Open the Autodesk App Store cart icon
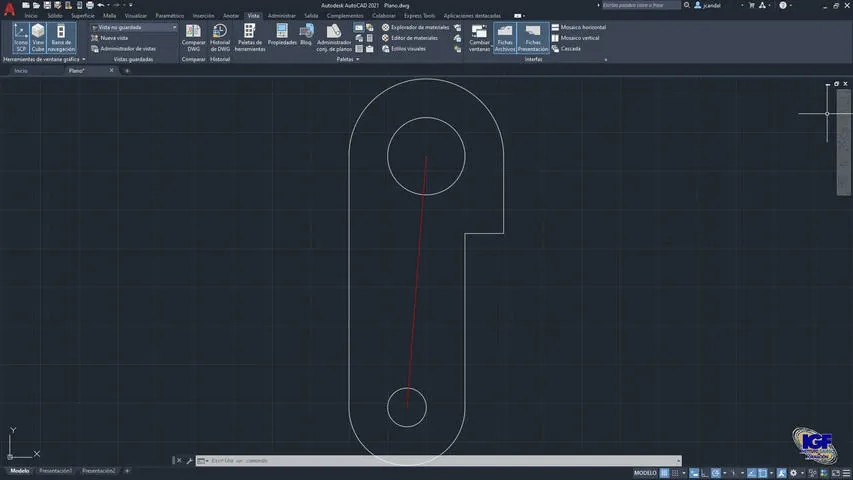 point(752,5)
